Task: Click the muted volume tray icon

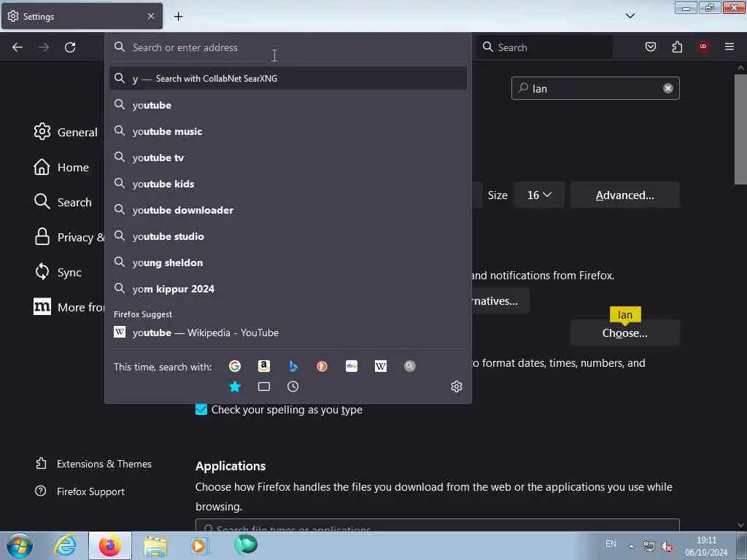Action: (667, 546)
